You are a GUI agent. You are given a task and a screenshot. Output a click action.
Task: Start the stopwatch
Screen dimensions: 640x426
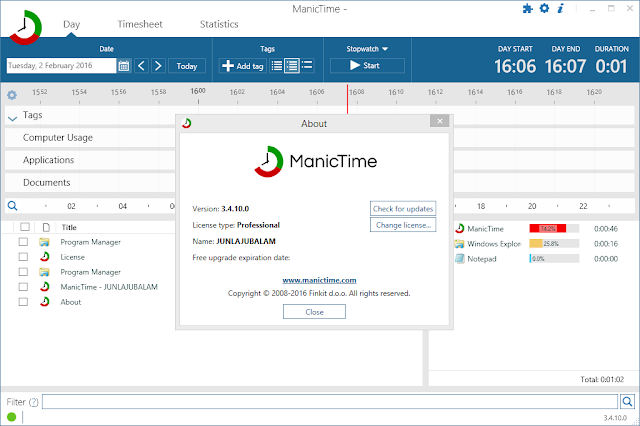(x=367, y=65)
